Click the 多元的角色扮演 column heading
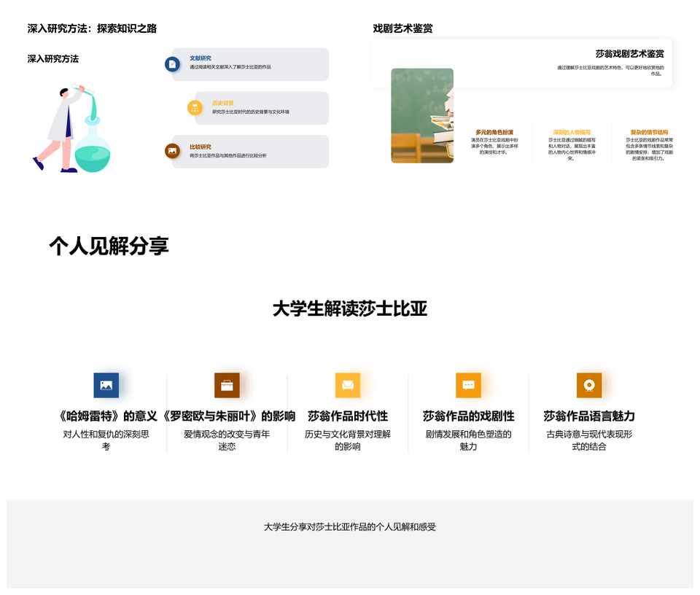 494,132
